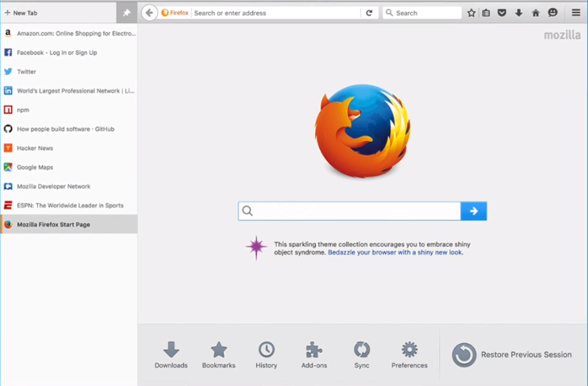Click the magnifier icon in the toolbar search box
Viewport: 588px width, 386px height.
[389, 13]
